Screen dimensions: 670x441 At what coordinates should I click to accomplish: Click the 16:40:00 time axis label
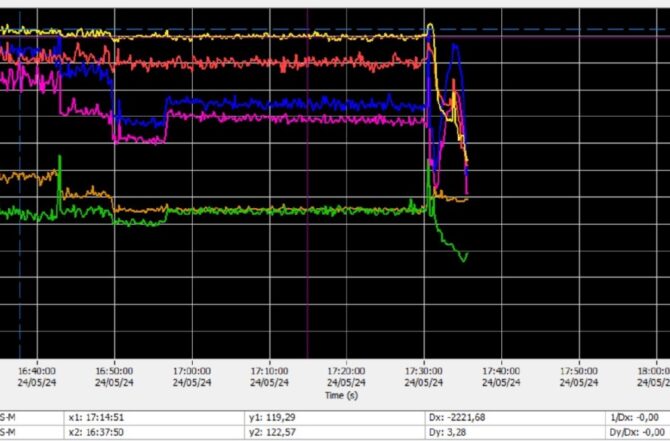pos(37,376)
